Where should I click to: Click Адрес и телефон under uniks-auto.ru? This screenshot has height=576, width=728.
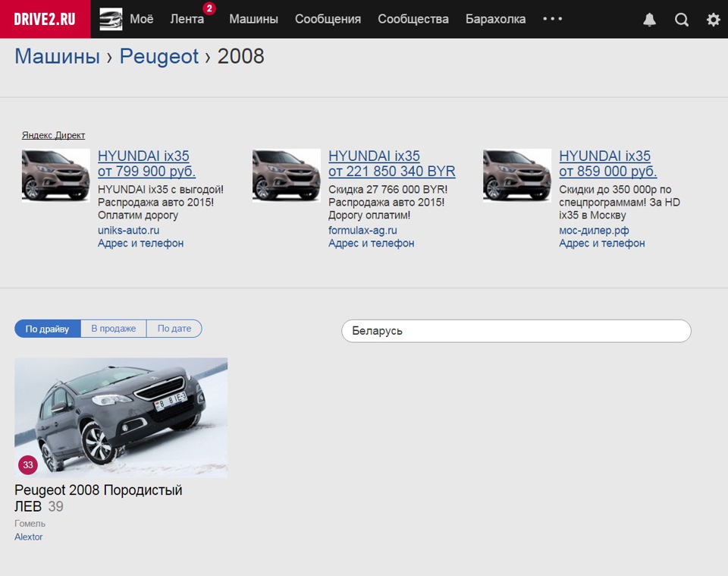(x=141, y=244)
